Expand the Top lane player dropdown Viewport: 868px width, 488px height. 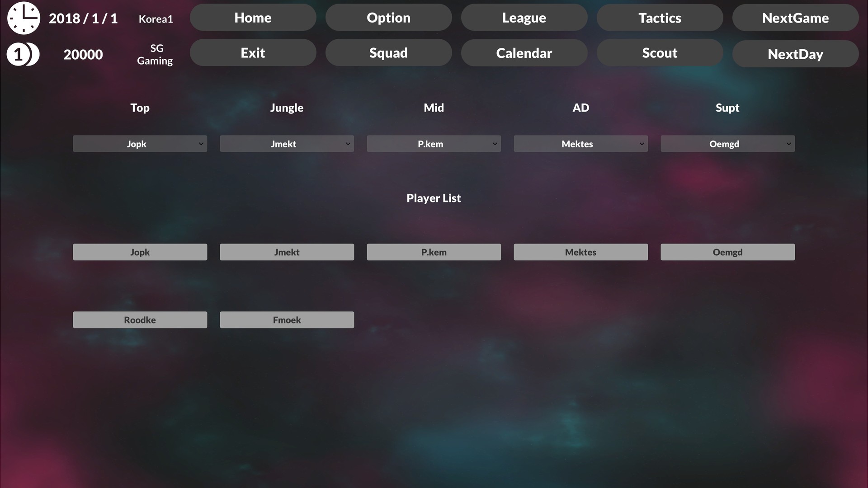pyautogui.click(x=201, y=144)
